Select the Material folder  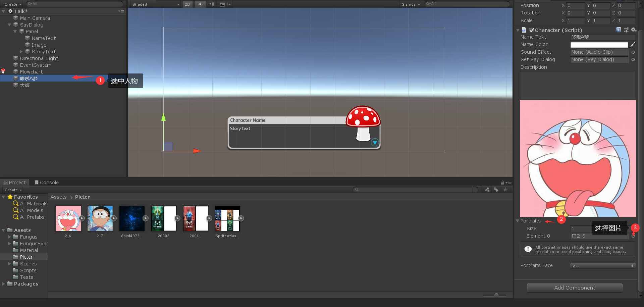(x=29, y=250)
